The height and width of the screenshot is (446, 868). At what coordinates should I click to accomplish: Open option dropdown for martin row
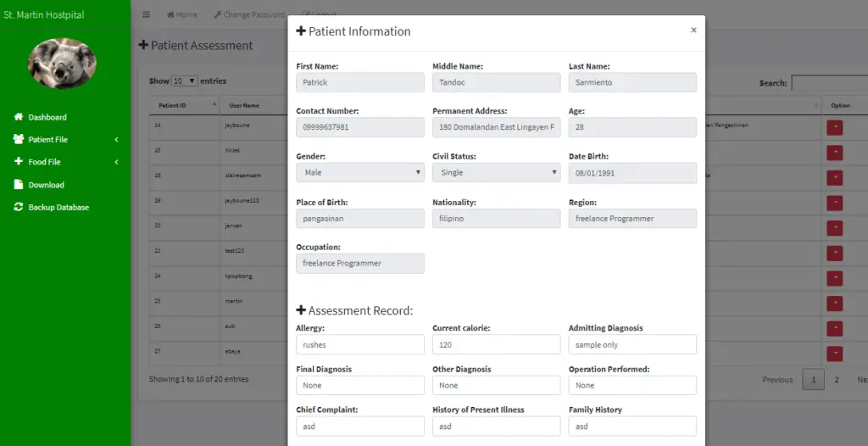click(x=835, y=304)
